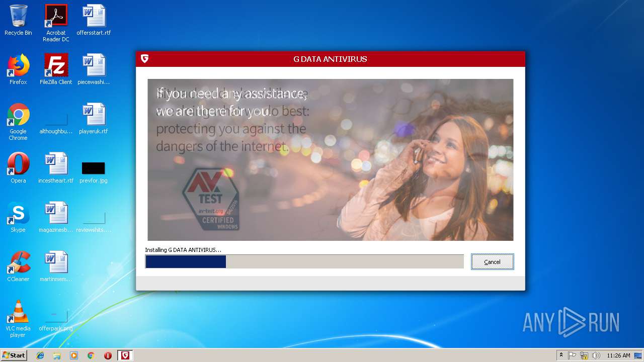
Task: Click Show Desktop button at taskbar end
Action: [638, 355]
